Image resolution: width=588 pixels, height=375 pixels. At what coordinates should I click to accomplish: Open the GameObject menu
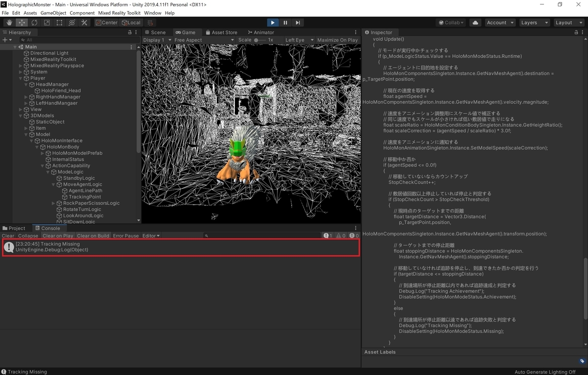coord(53,13)
